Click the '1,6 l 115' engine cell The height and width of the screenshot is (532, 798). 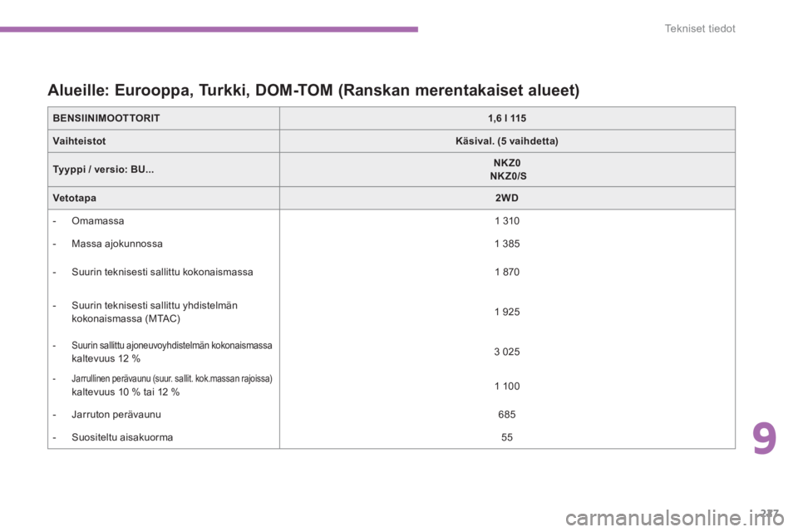click(x=507, y=118)
